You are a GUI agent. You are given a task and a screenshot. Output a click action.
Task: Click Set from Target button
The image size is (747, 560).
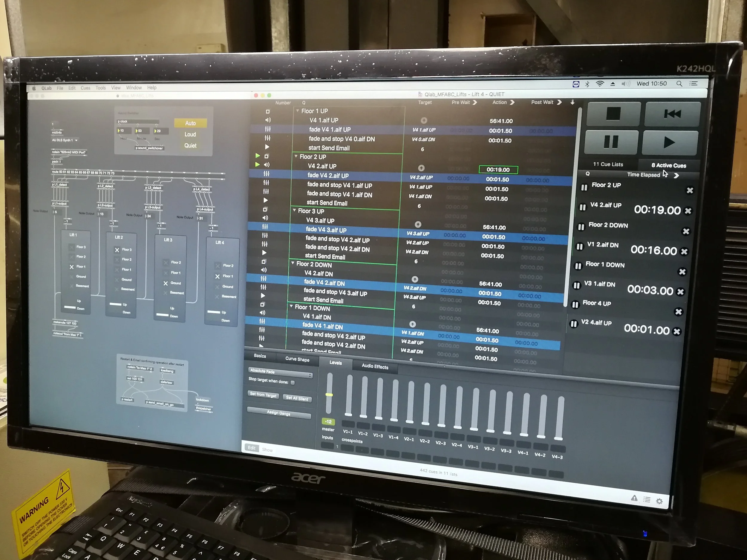coord(263,395)
